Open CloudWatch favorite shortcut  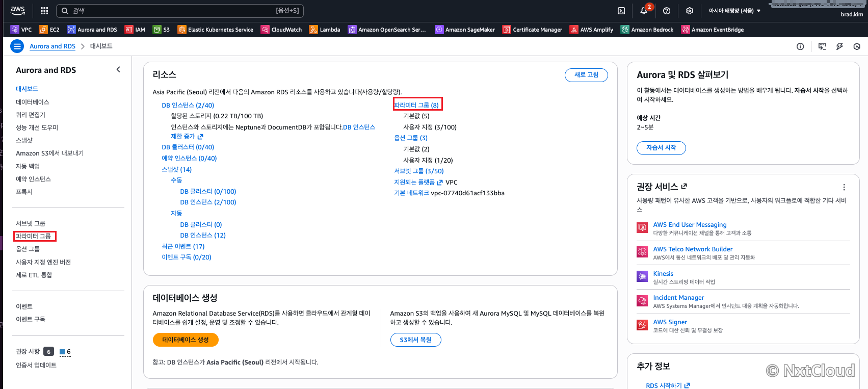(x=281, y=30)
